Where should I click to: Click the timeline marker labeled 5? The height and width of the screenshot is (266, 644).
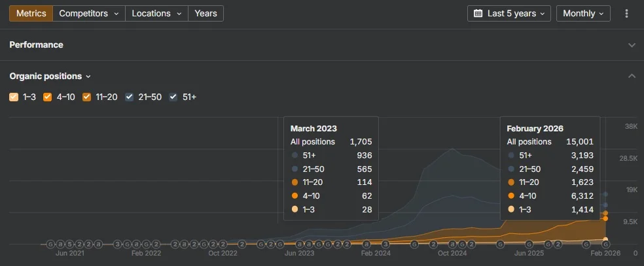click(x=69, y=244)
